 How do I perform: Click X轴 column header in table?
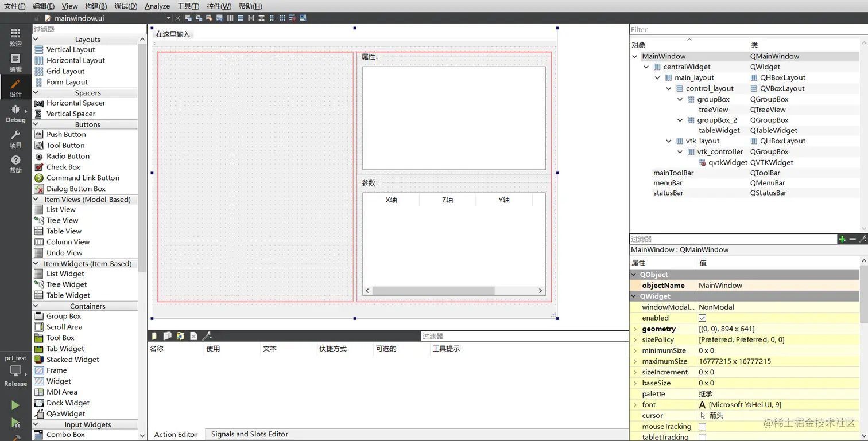pyautogui.click(x=391, y=200)
